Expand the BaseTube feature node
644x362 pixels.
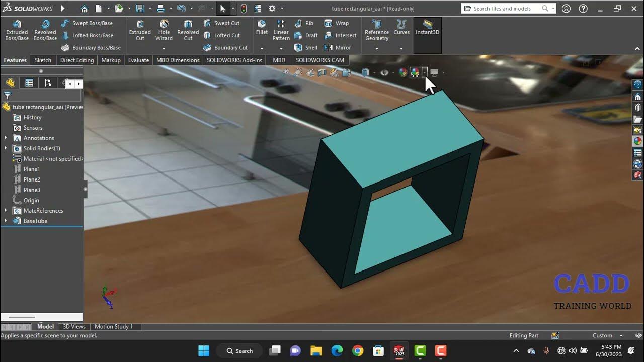[6, 221]
